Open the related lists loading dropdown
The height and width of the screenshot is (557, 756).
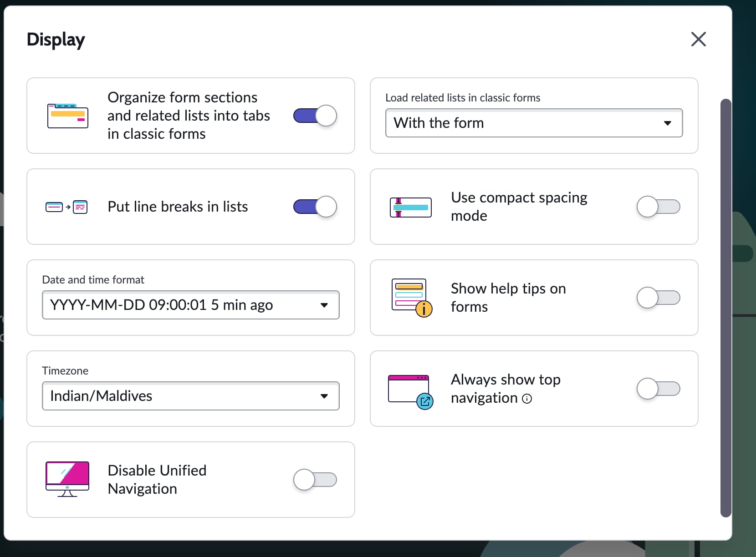click(x=534, y=123)
